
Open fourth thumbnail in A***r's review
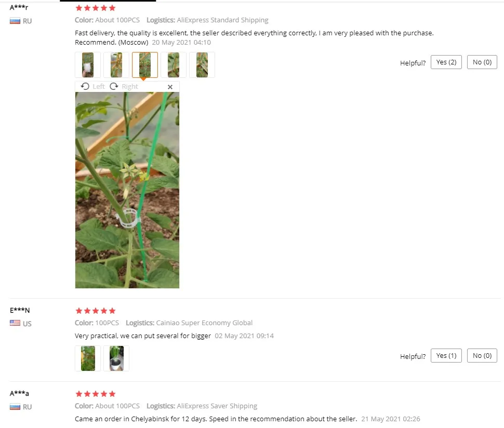tap(174, 65)
